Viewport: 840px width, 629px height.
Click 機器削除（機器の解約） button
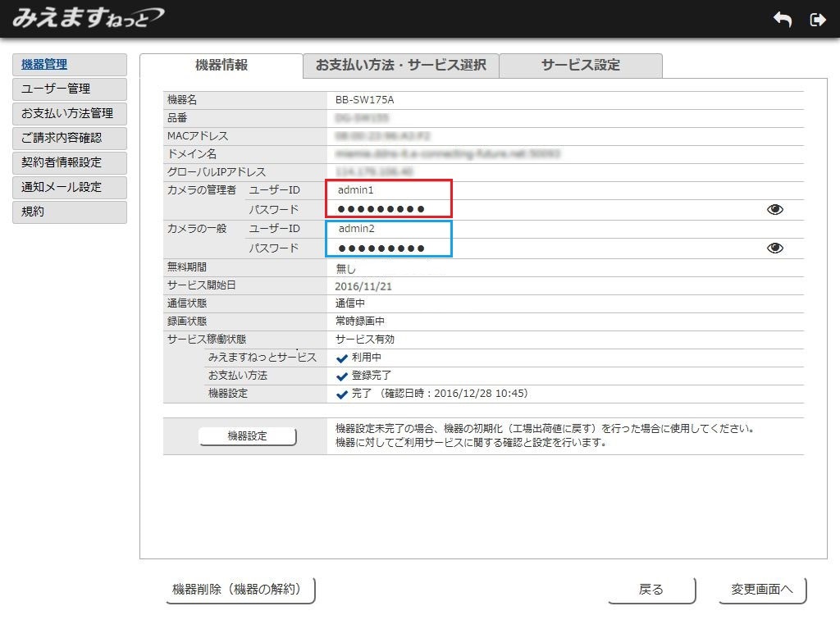coord(240,590)
